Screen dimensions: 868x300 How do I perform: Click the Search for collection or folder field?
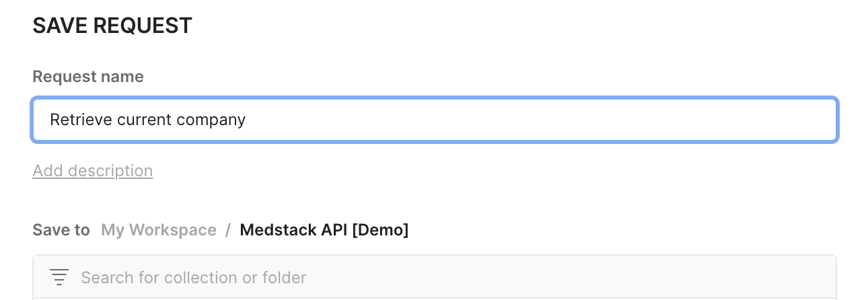(435, 277)
